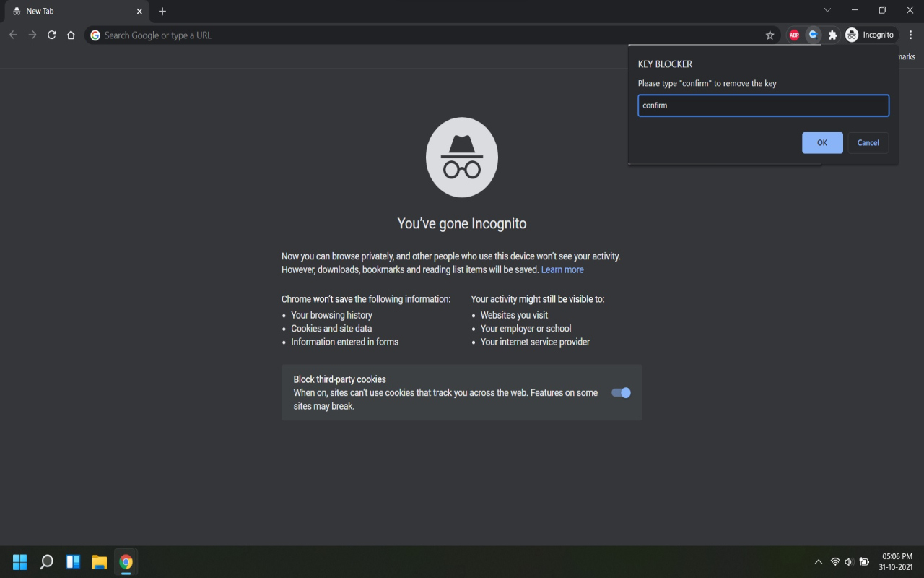Restore down the Chrome window

click(882, 10)
